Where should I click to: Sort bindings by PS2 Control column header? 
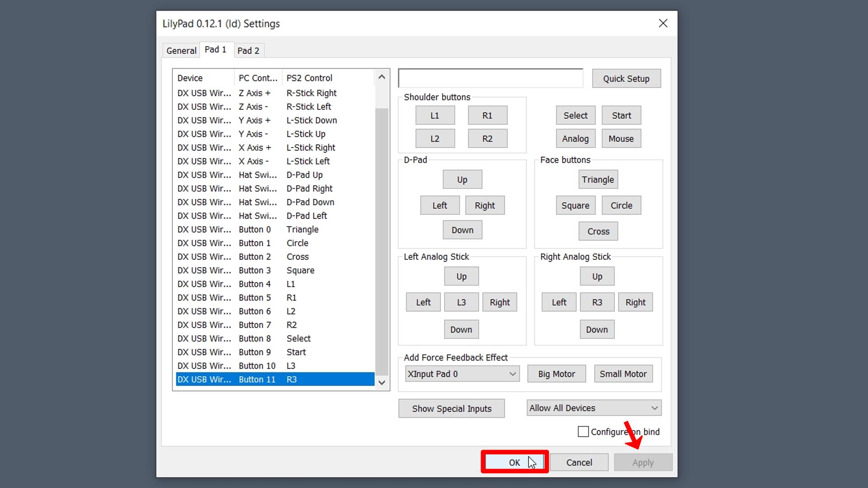(x=328, y=78)
